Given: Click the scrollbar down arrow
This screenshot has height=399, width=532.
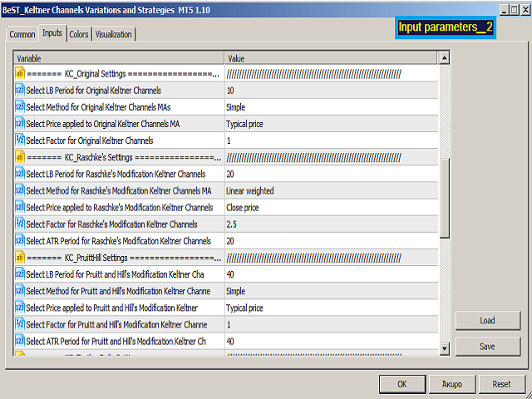Looking at the screenshot, I should [444, 348].
